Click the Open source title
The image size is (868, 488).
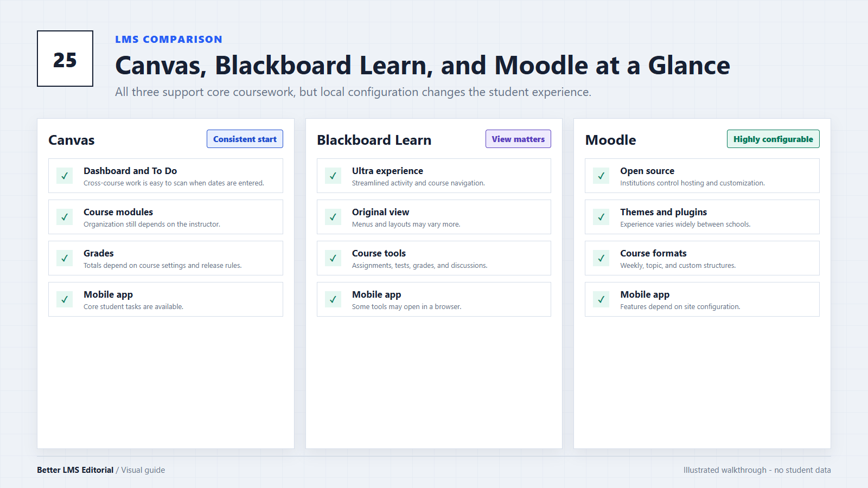click(647, 171)
